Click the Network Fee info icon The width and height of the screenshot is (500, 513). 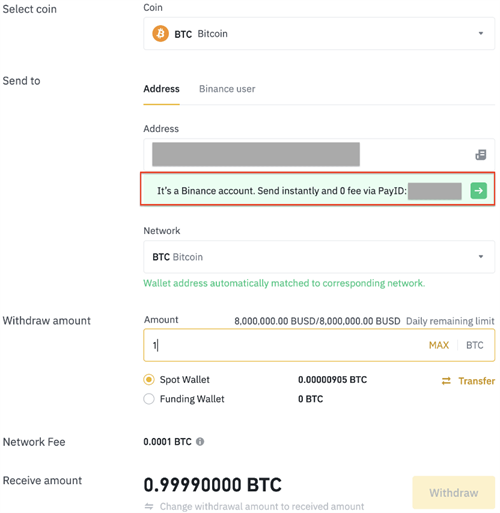(x=200, y=442)
